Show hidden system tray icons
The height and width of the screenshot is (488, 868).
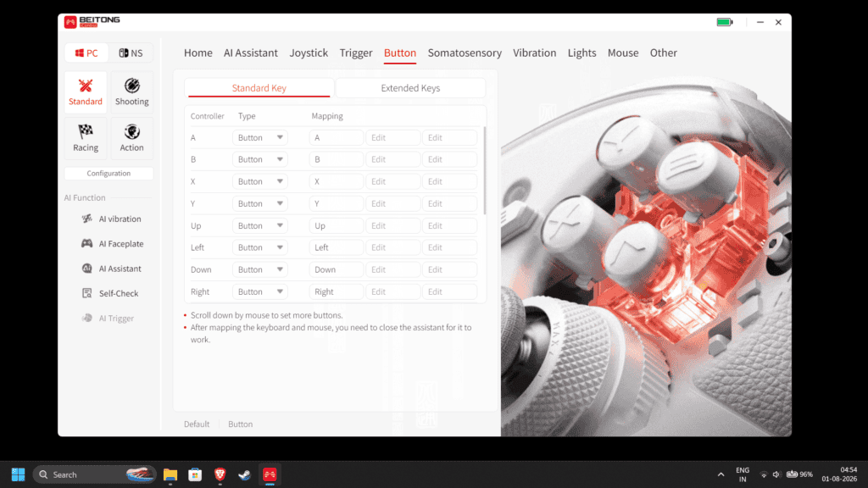pyautogui.click(x=721, y=474)
